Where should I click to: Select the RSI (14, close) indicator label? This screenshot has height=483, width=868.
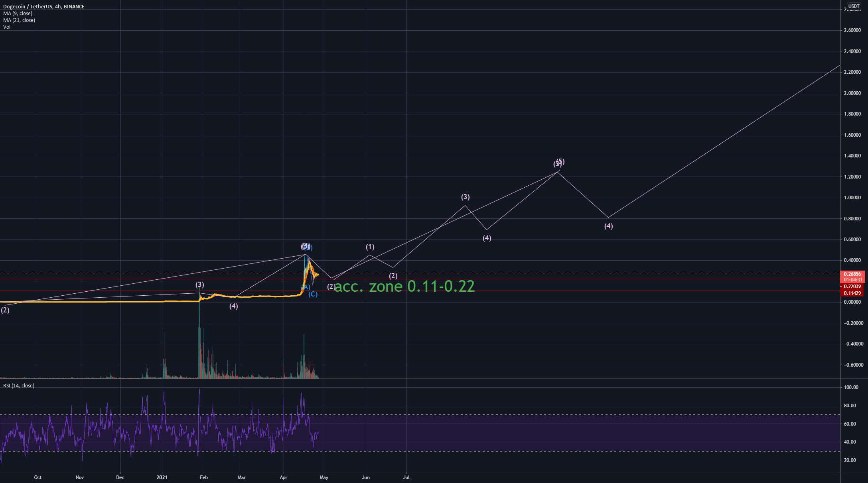[x=19, y=386]
